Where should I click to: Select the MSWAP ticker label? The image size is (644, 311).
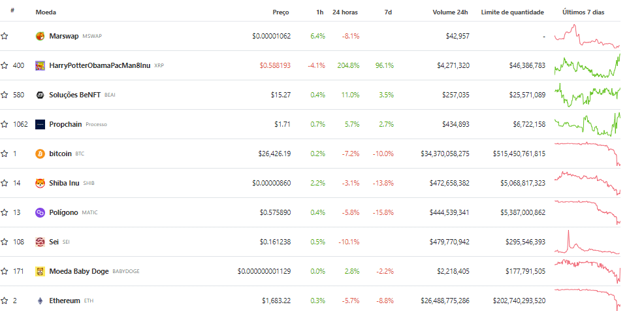[92, 36]
